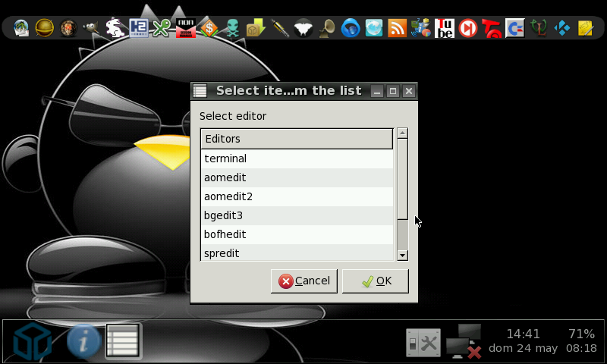Open the orange dollar sign finance icon
The height and width of the screenshot is (364, 607).
pyautogui.click(x=209, y=28)
